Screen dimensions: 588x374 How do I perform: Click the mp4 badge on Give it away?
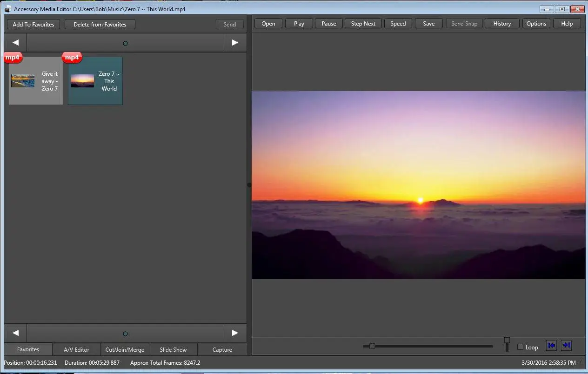tap(13, 57)
